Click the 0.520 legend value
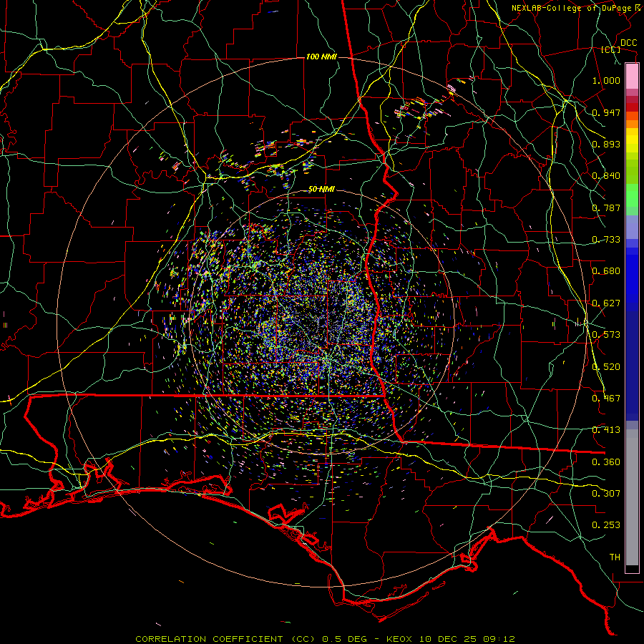The height and width of the screenshot is (644, 644). tap(606, 367)
